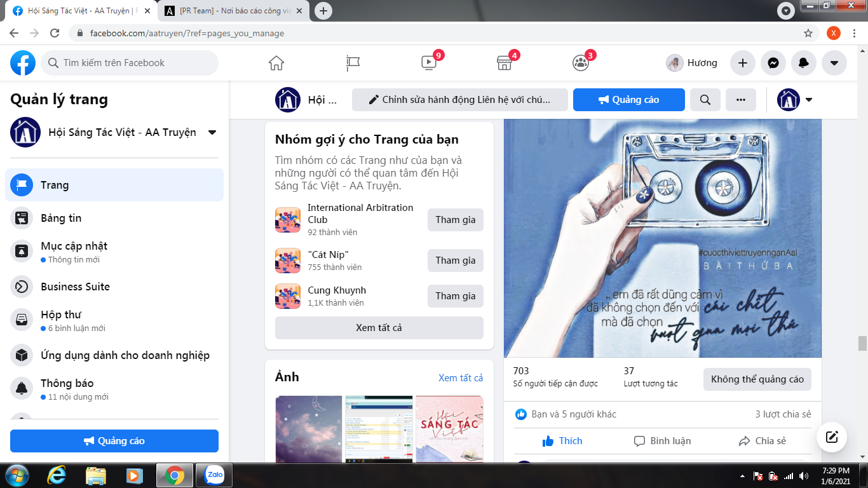The width and height of the screenshot is (868, 488).
Task: Open File Explorer from taskbar
Action: pyautogui.click(x=96, y=475)
